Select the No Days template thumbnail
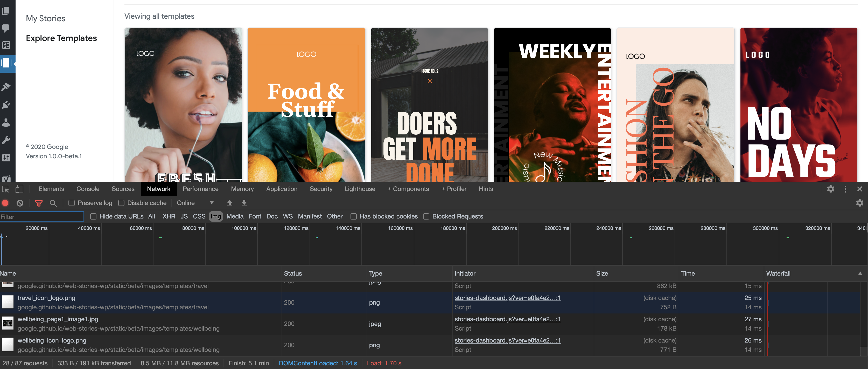Image resolution: width=868 pixels, height=369 pixels. click(x=799, y=105)
